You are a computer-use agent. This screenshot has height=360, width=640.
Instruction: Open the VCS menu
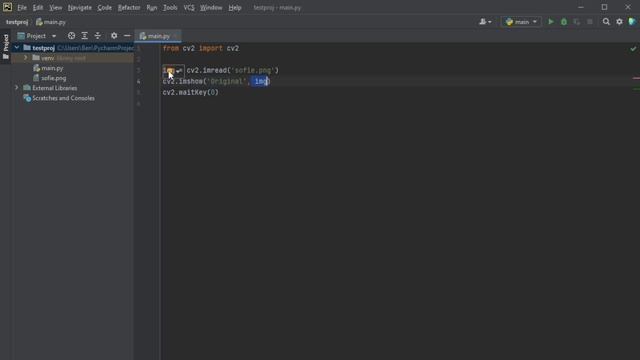point(189,7)
